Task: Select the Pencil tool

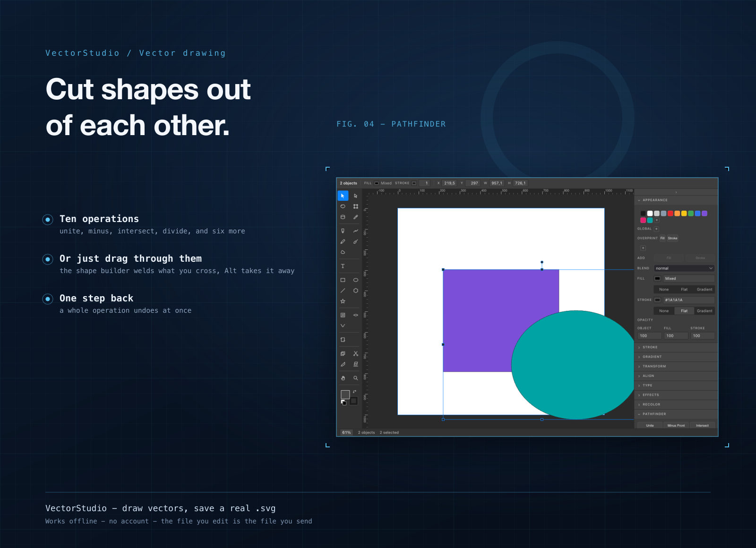Action: point(343,241)
